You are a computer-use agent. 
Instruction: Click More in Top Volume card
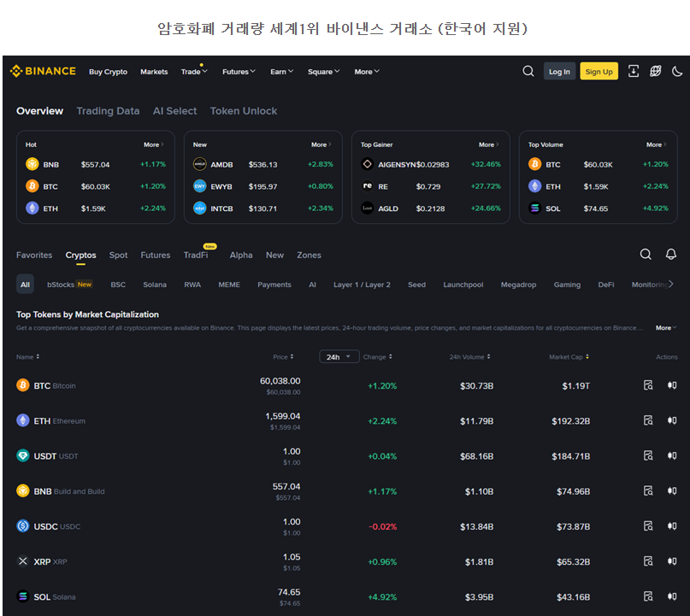point(656,144)
